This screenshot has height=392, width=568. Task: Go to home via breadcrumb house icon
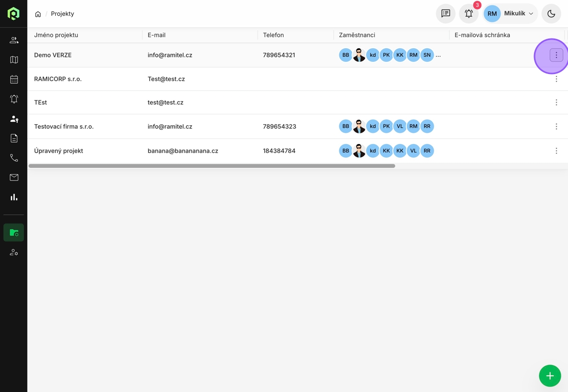point(38,14)
